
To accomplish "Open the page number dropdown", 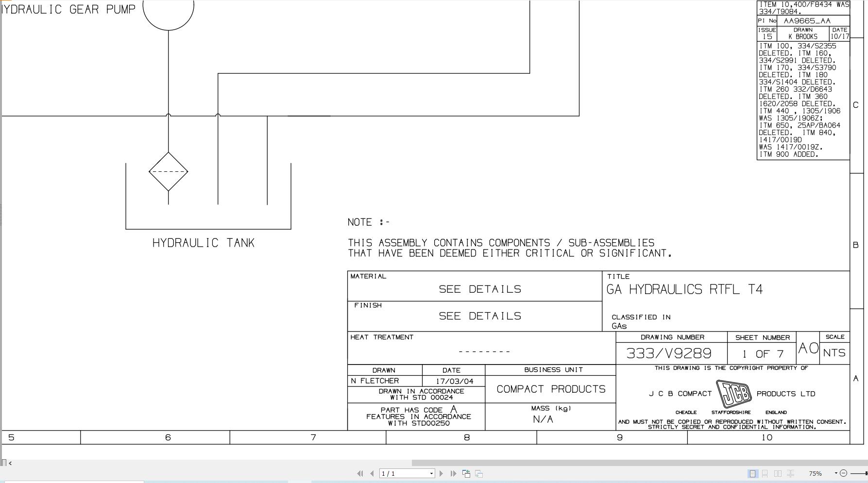I will (431, 473).
